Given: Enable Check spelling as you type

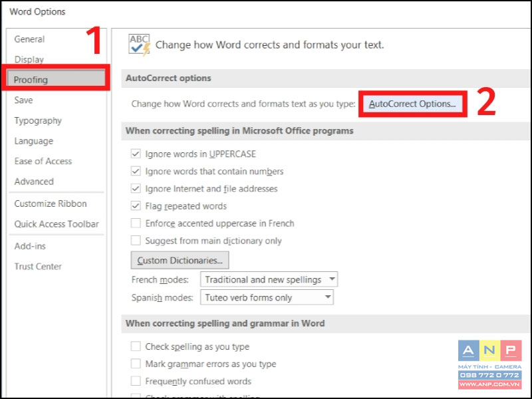Looking at the screenshot, I should (x=136, y=346).
